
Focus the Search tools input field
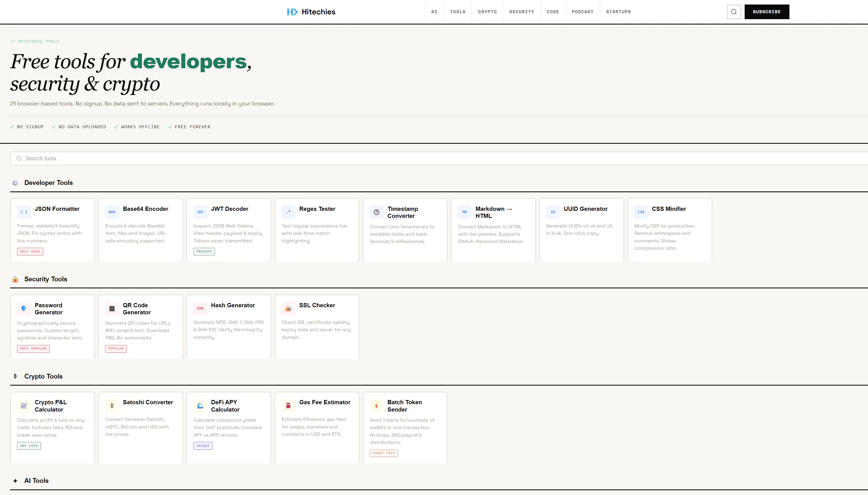[x=439, y=158]
